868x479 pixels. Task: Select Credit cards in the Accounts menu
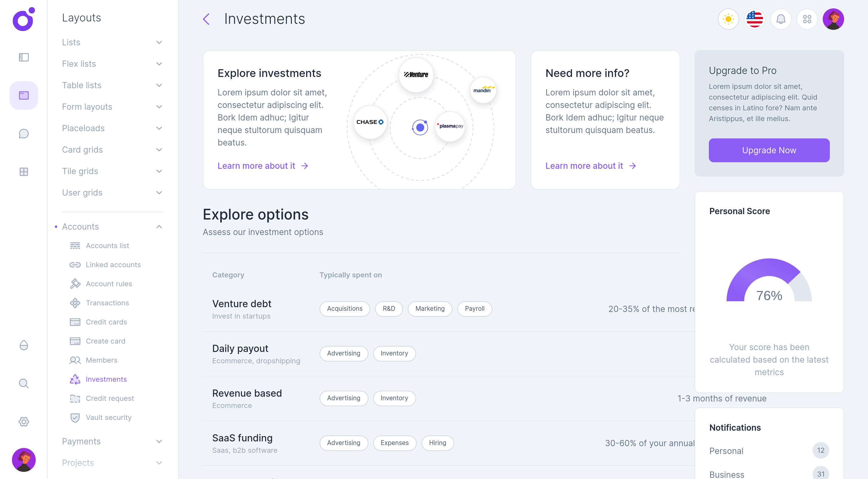pyautogui.click(x=106, y=322)
